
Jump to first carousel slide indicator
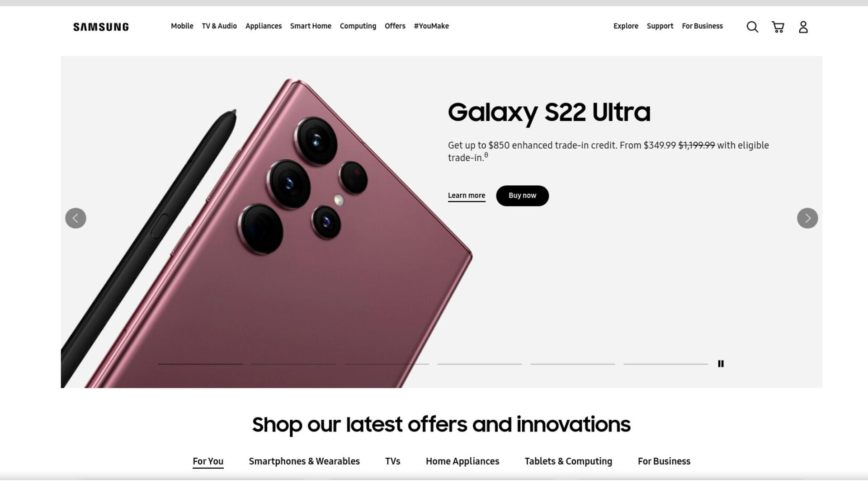200,364
